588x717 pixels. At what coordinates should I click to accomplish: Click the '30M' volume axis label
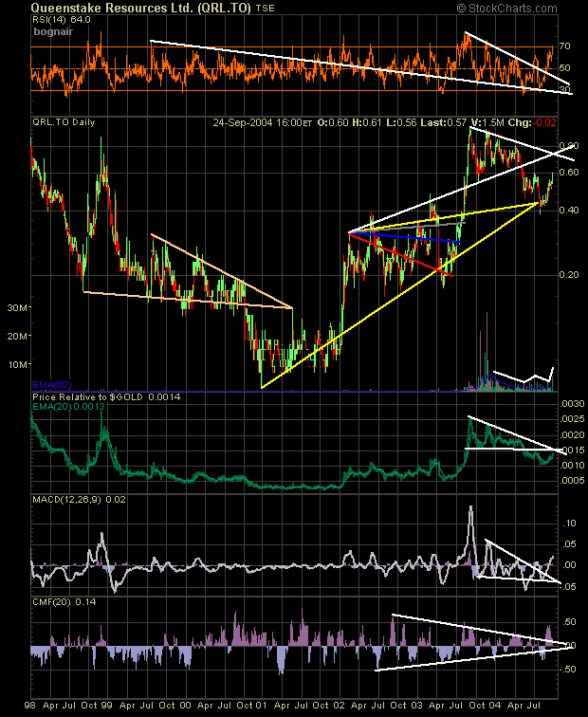(17, 307)
